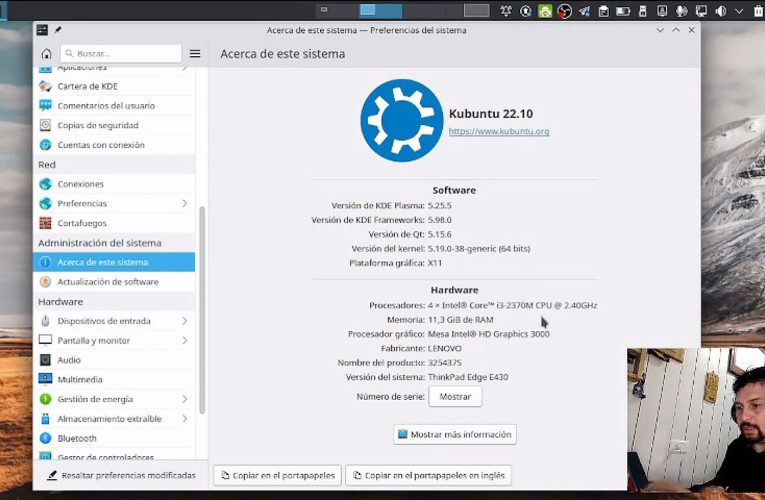Click Resaltar preferencias modificadas

pos(121,475)
